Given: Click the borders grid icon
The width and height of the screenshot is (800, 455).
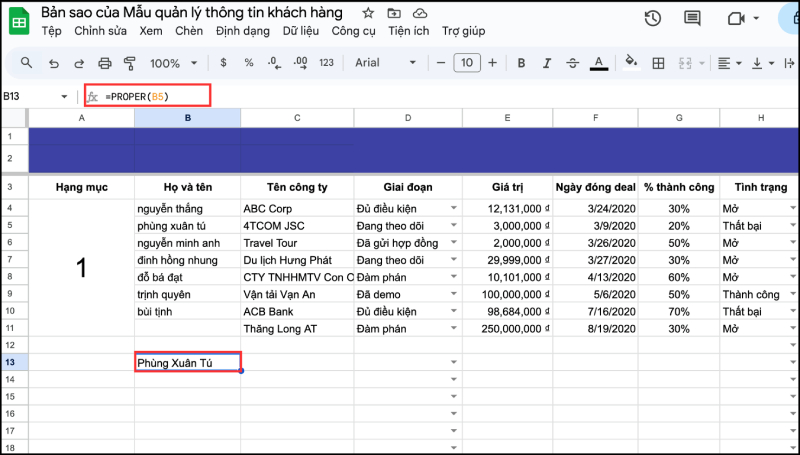Looking at the screenshot, I should 658,63.
